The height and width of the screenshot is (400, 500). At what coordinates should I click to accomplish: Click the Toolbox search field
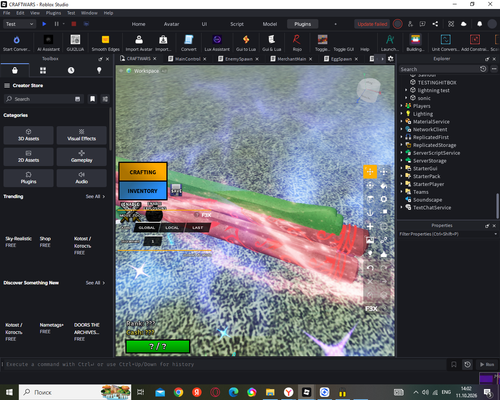tap(43, 99)
